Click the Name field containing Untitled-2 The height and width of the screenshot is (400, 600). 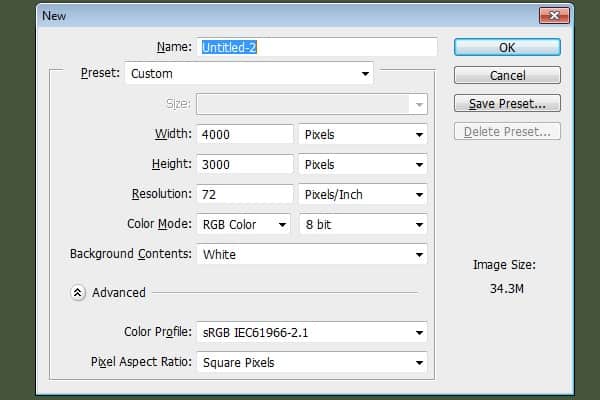click(317, 47)
